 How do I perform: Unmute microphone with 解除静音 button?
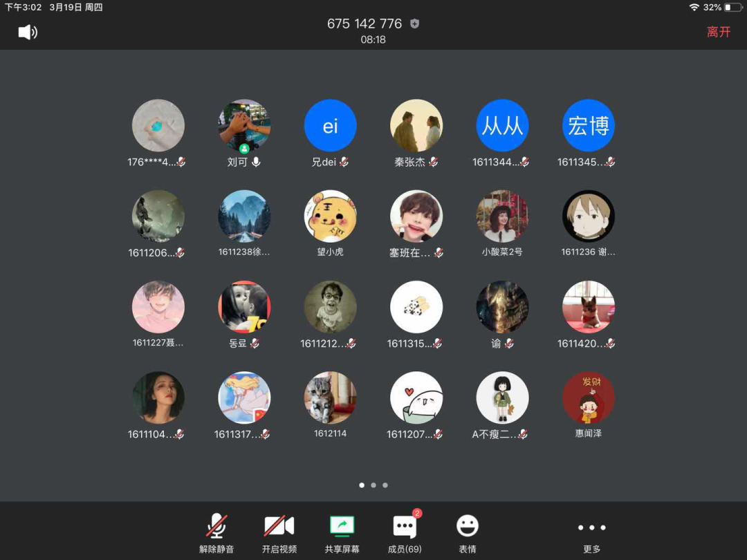tap(216, 533)
